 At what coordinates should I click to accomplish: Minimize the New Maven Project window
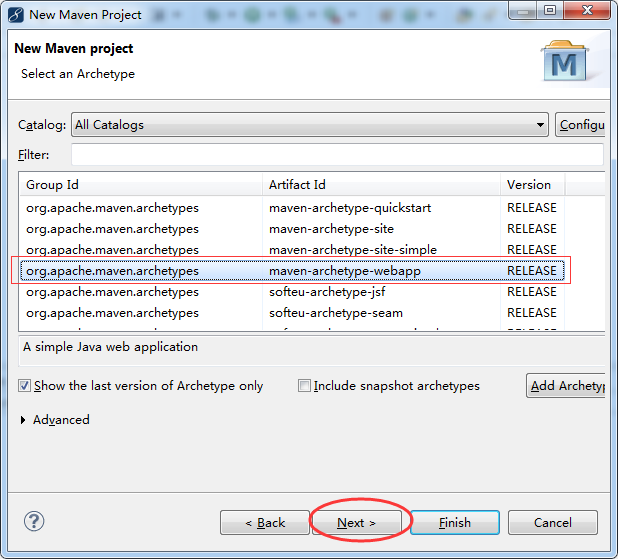(x=523, y=10)
